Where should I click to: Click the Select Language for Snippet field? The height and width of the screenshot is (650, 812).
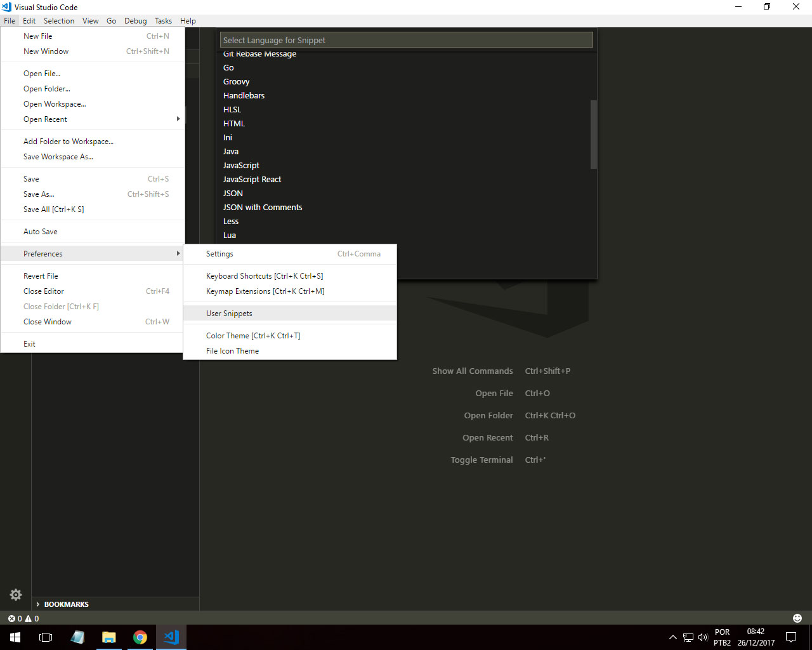pos(407,40)
